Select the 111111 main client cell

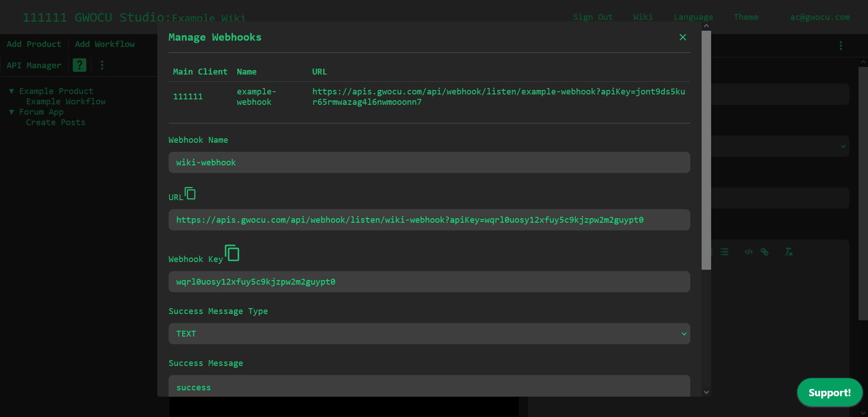188,97
